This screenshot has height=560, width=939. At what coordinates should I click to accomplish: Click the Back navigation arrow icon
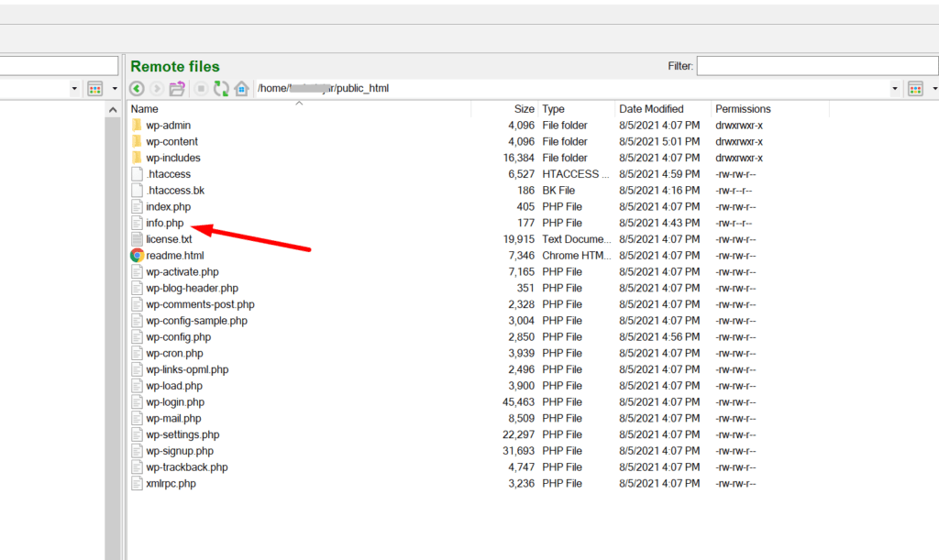coord(137,89)
